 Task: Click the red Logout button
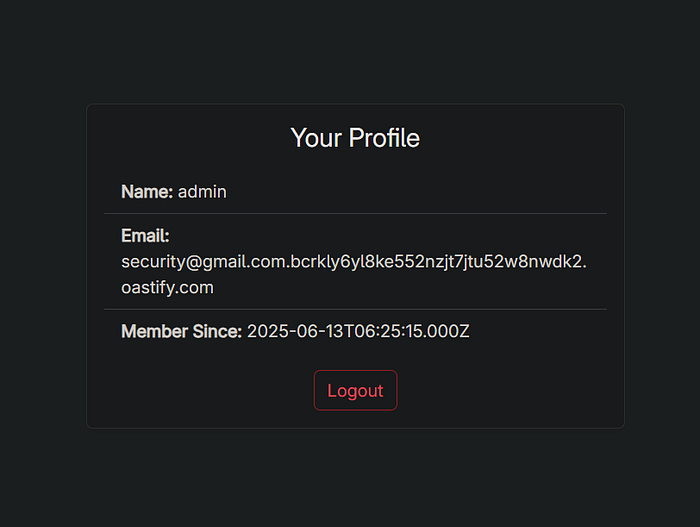[x=355, y=390]
